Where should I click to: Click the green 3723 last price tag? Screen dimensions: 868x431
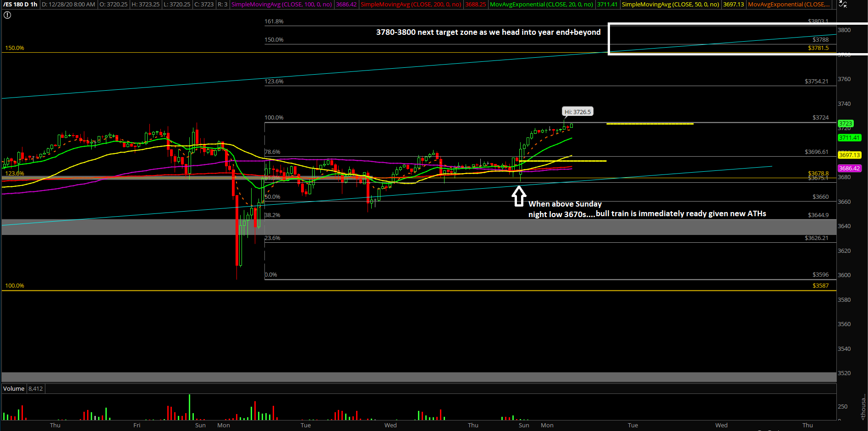click(846, 123)
